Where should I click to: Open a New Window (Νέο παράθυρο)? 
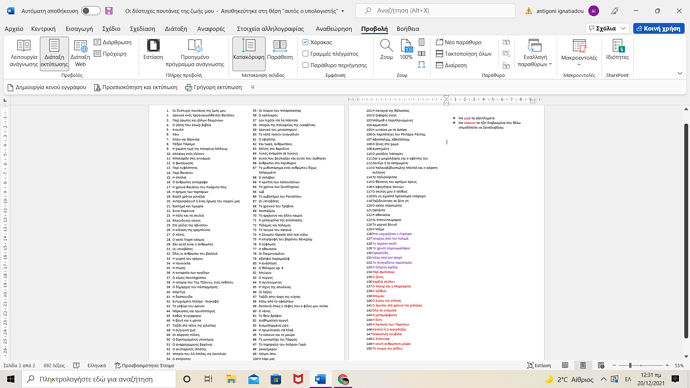[x=459, y=42]
